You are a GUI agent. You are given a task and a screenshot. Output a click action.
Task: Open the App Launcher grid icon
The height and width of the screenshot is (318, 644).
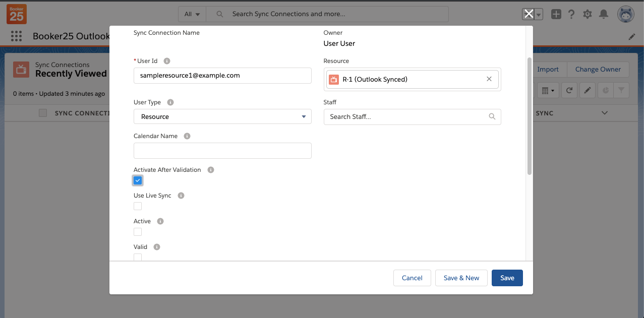(16, 36)
